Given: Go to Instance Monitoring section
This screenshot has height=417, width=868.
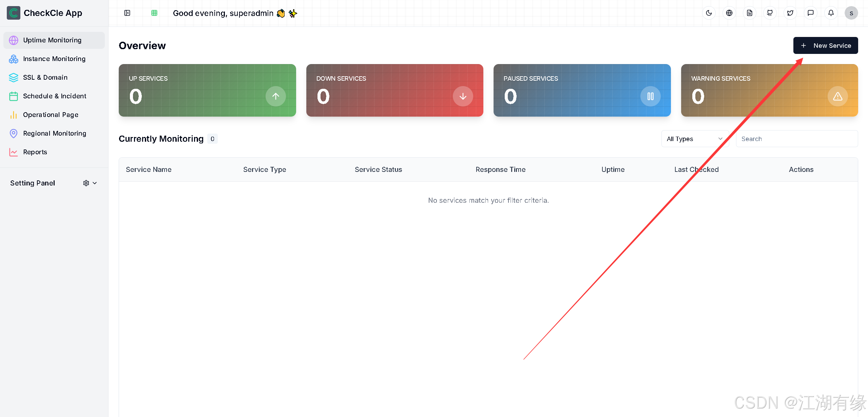Looking at the screenshot, I should click(54, 59).
